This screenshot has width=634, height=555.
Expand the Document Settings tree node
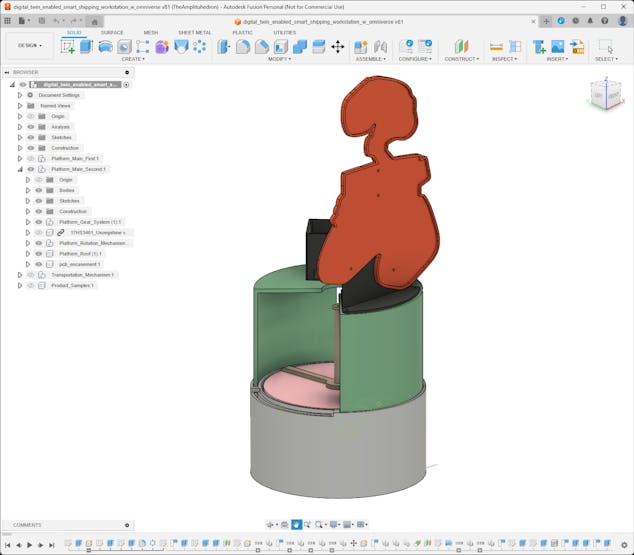point(19,95)
